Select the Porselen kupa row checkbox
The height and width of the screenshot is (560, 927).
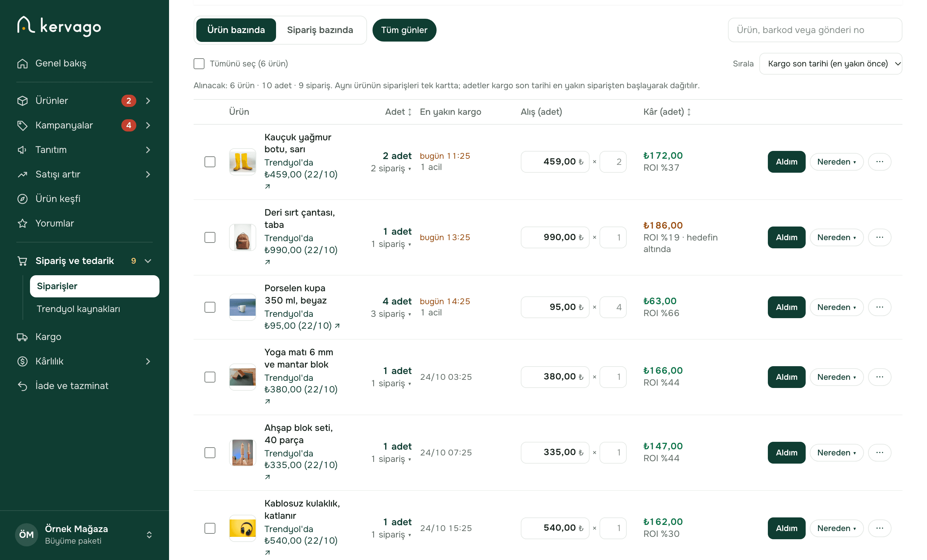tap(210, 307)
